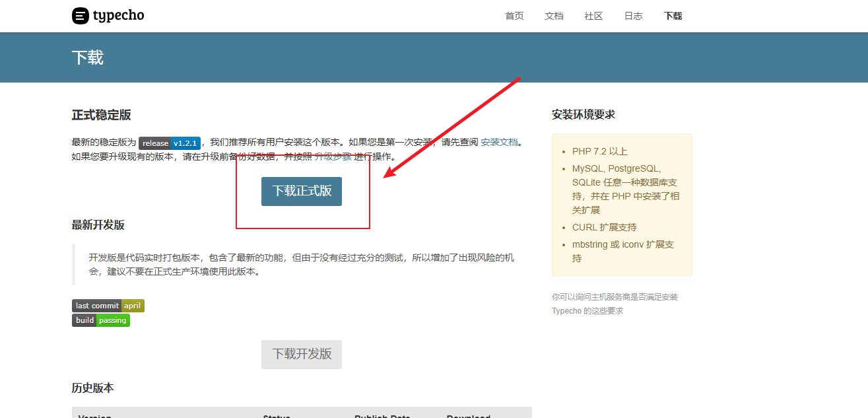
Task: Open the 文档 nav item
Action: [554, 16]
